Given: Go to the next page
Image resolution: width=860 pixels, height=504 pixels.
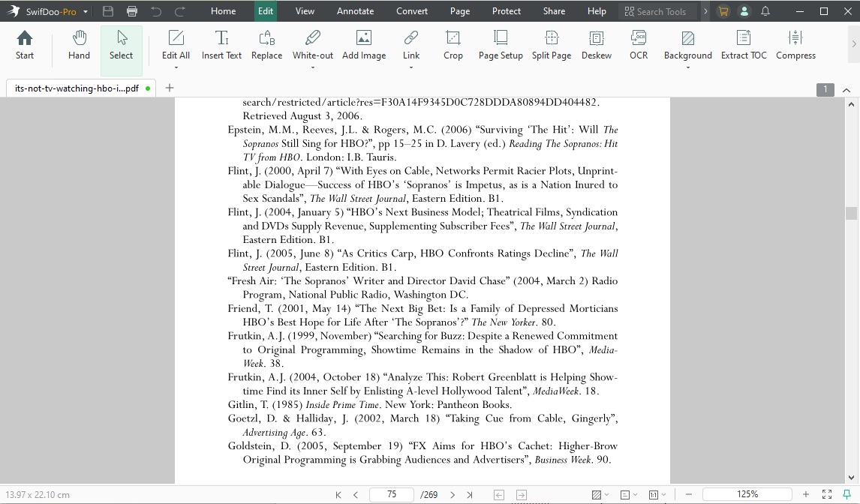Looking at the screenshot, I should [453, 495].
